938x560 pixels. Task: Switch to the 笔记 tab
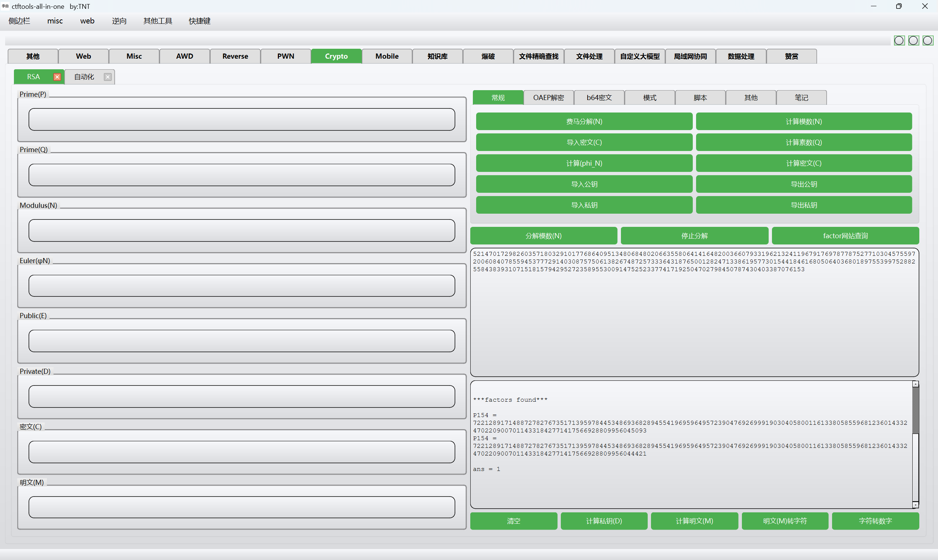(x=801, y=98)
